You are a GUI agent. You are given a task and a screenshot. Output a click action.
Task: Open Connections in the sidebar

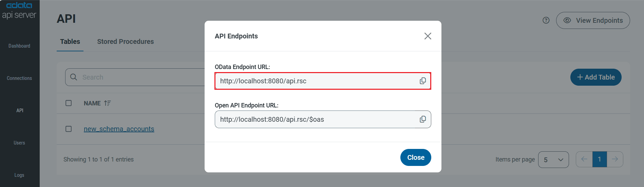pyautogui.click(x=19, y=78)
